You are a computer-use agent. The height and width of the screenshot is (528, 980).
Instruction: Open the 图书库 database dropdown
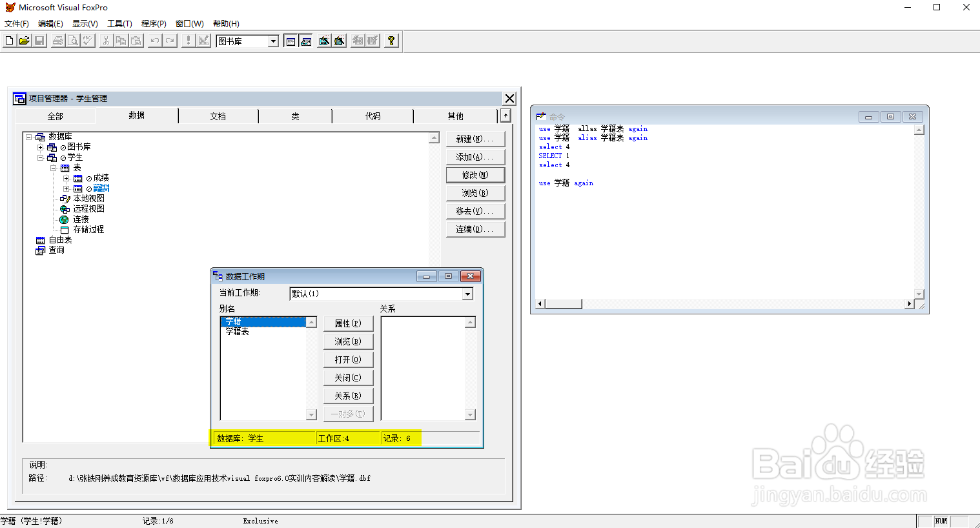coord(273,41)
